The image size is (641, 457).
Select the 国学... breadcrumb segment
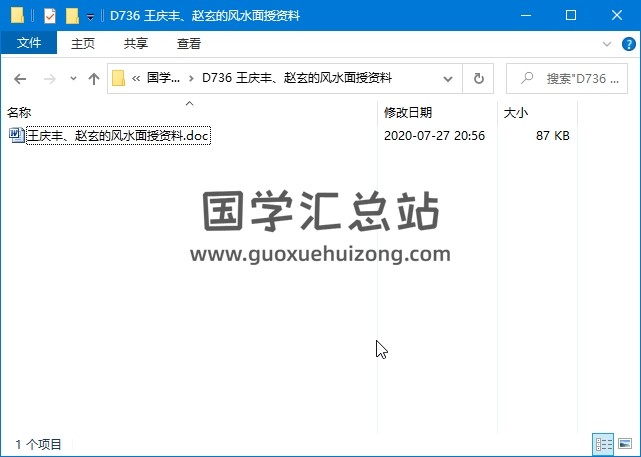[164, 78]
